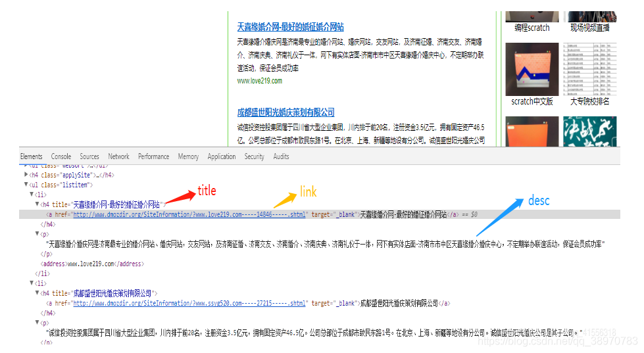This screenshot has height=353, width=644.
Task: Switch to the Application tab
Action: (222, 156)
